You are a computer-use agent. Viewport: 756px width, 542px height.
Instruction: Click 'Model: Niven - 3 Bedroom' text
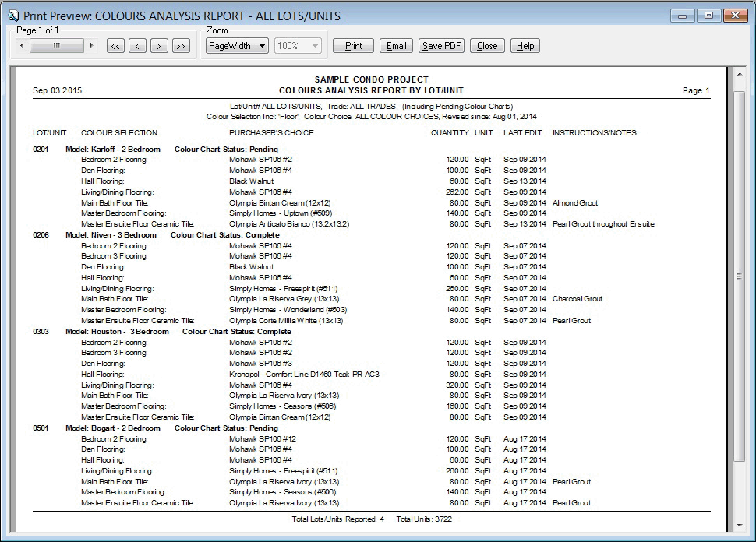click(111, 235)
